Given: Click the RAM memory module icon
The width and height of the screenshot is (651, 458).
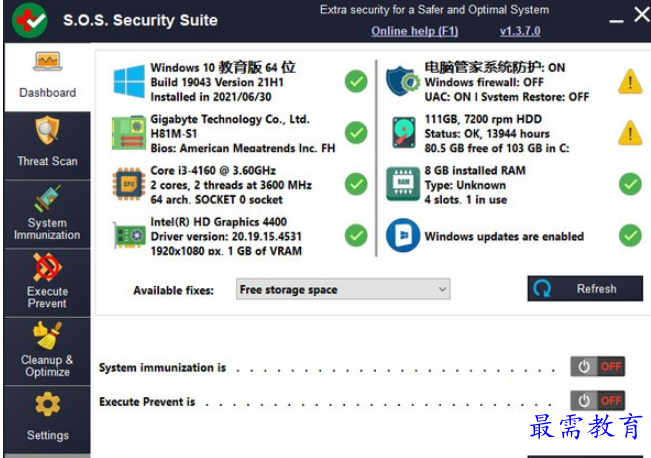Looking at the screenshot, I should pos(403,184).
